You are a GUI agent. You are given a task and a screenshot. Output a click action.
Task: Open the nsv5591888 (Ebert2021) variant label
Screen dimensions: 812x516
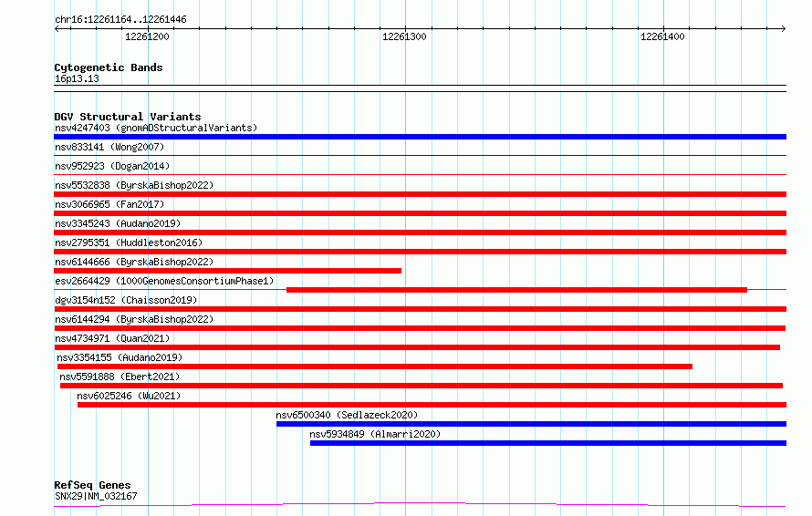click(x=120, y=377)
